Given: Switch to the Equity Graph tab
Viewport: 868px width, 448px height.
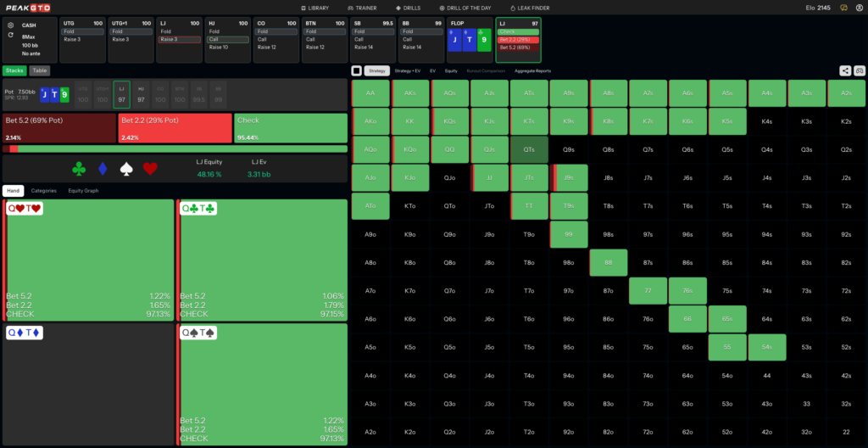Looking at the screenshot, I should [x=84, y=191].
